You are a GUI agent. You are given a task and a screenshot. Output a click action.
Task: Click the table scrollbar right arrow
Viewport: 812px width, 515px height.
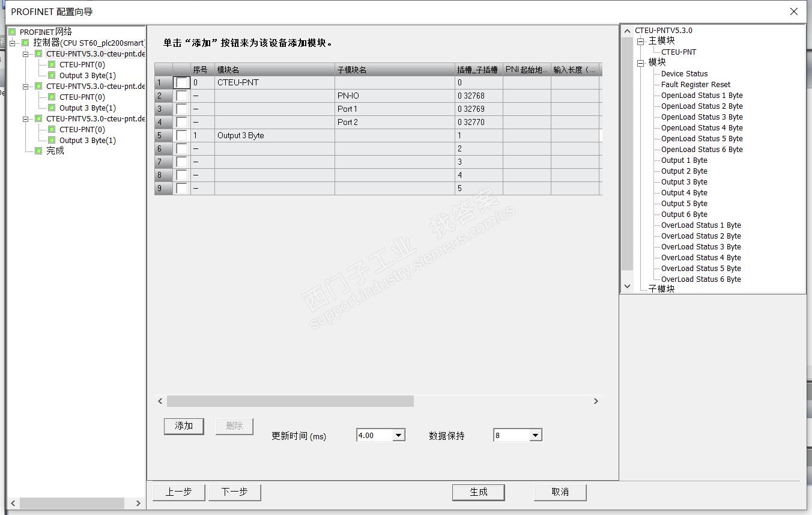click(x=596, y=401)
